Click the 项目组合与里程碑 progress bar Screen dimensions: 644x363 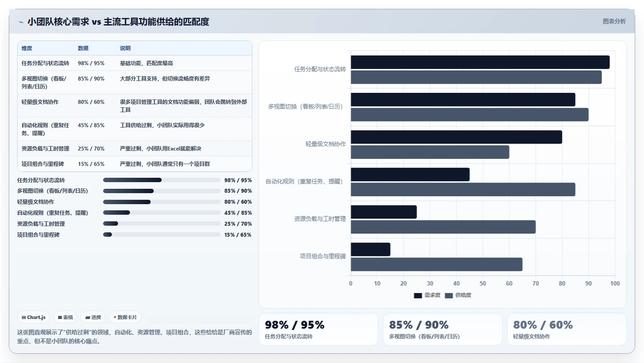162,235
